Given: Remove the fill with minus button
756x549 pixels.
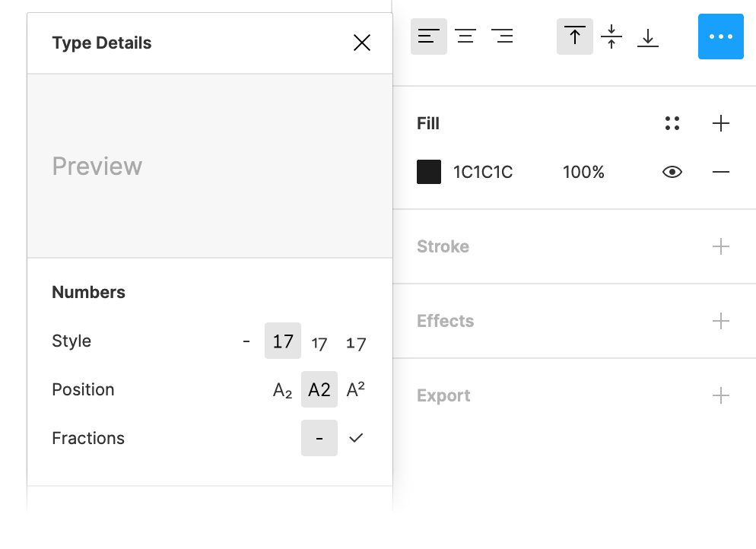Looking at the screenshot, I should tap(721, 173).
